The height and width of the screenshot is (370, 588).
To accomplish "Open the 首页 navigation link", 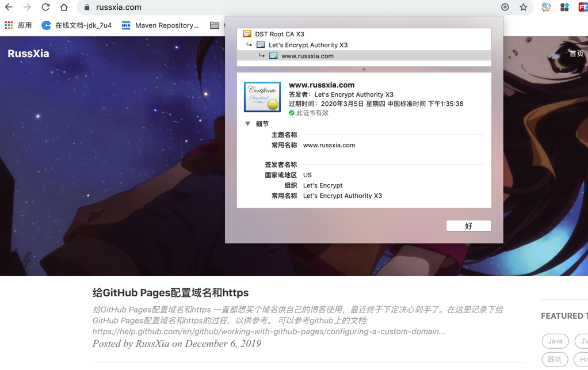I will tap(576, 54).
